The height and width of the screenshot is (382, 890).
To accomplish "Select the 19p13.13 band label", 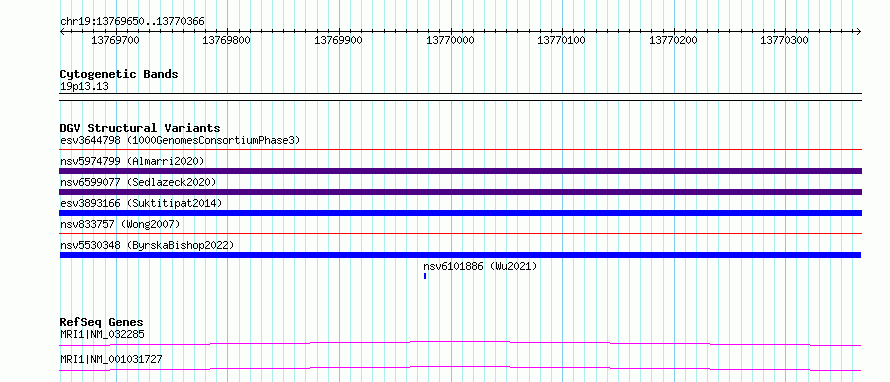I will [84, 87].
